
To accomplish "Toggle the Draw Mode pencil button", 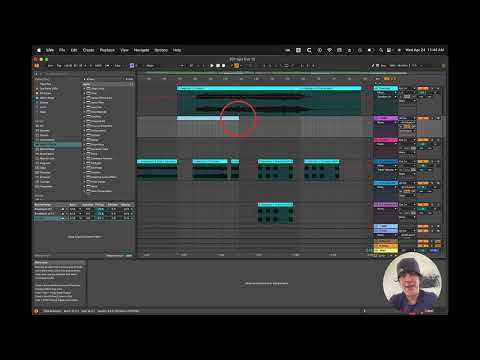I will (373, 66).
